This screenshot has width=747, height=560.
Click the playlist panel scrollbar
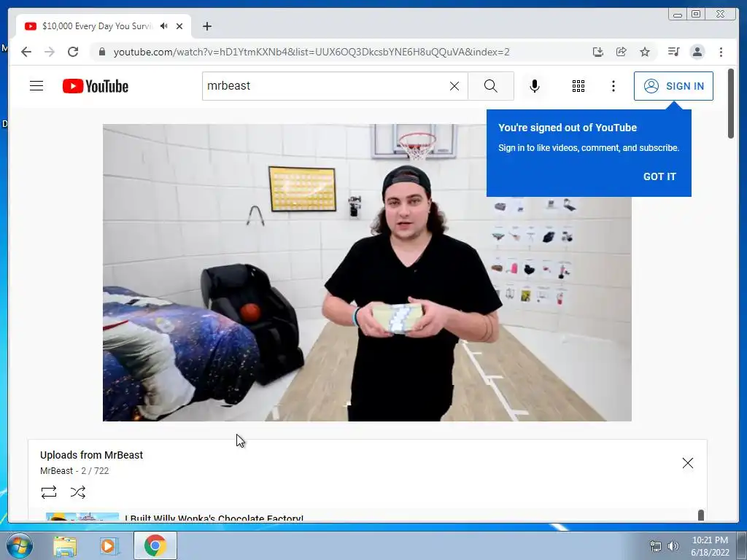(701, 516)
